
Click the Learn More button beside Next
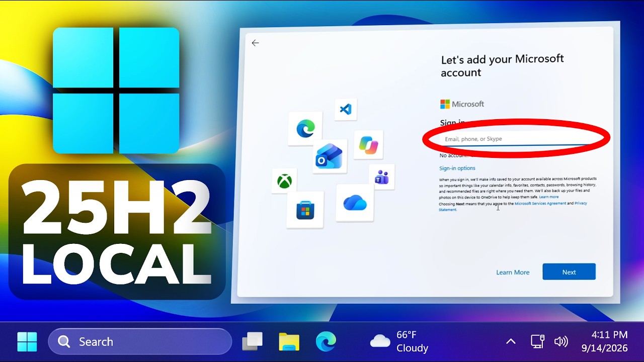click(x=513, y=273)
